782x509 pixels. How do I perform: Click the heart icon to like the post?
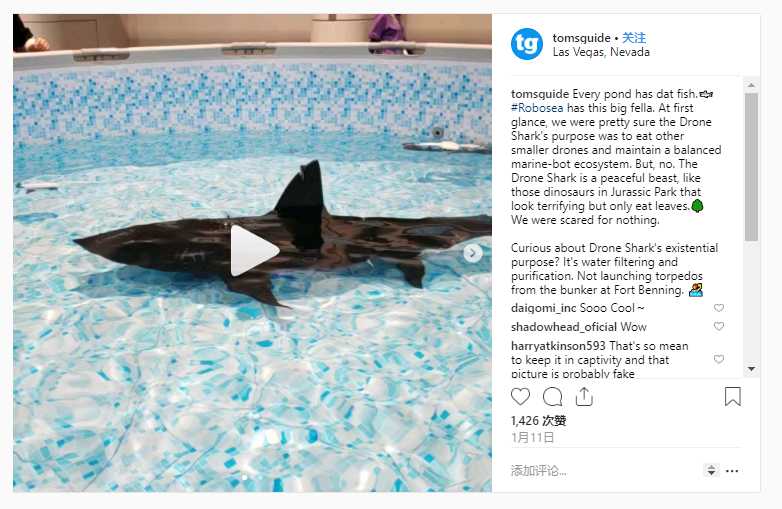[520, 396]
